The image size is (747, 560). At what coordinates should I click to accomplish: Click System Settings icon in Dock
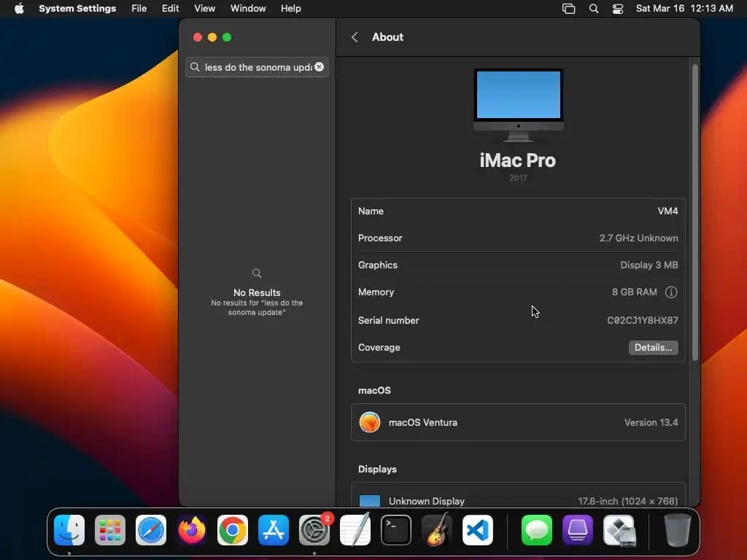tap(314, 530)
